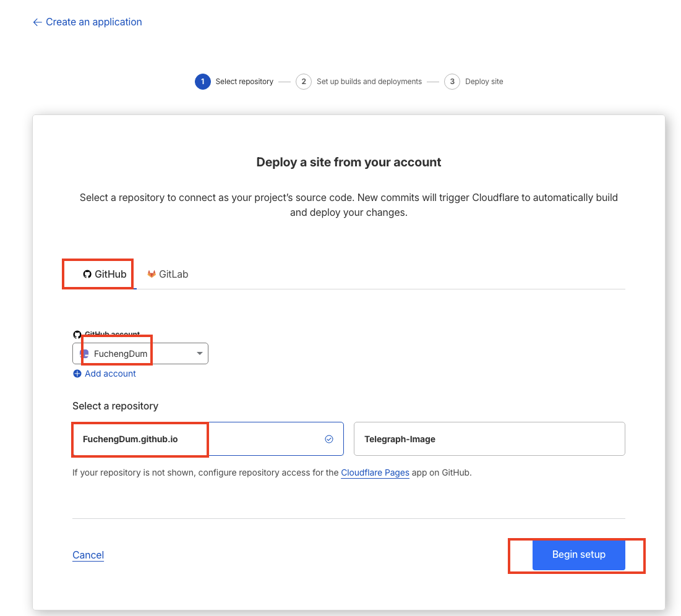The height and width of the screenshot is (616, 681).
Task: Click the Begin setup button
Action: (578, 555)
